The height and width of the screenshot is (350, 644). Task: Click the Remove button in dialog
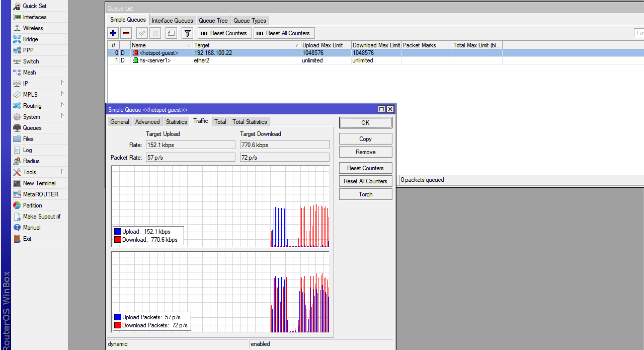pos(366,152)
